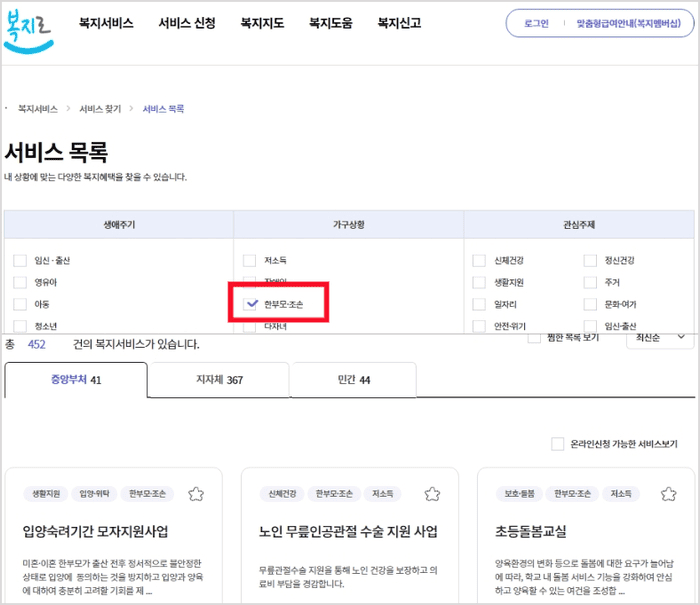Favorite the 노인 무릎인공관절 수술 지원 사업 star
This screenshot has height=605, width=700.
click(x=432, y=494)
